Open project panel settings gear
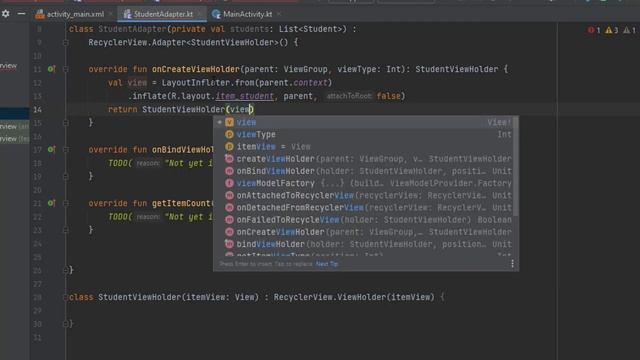Screen dimensions: 640x360 tap(6, 14)
